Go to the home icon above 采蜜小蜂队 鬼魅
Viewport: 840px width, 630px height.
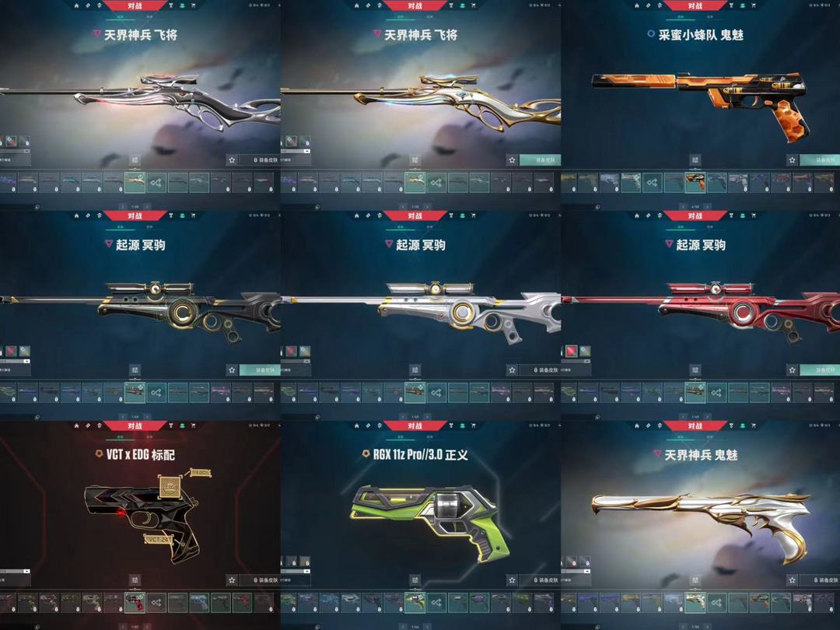636,6
